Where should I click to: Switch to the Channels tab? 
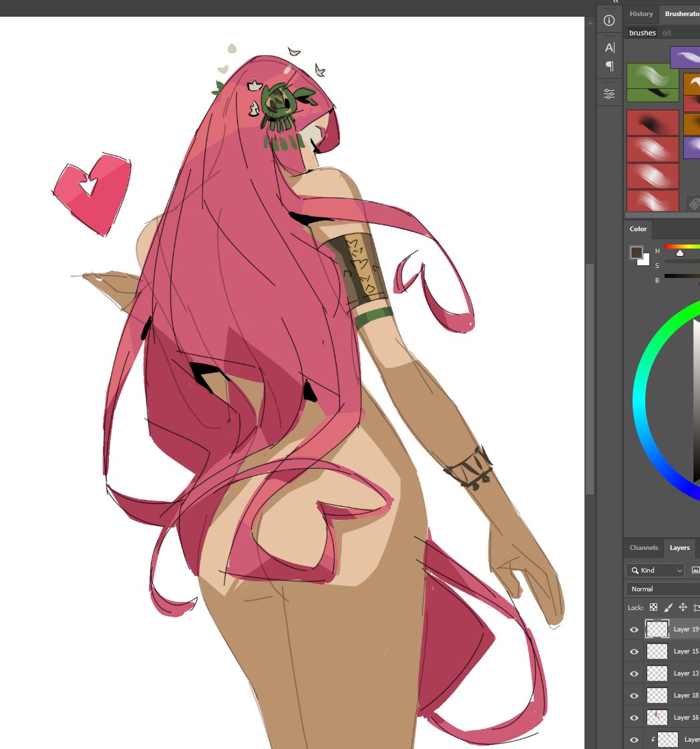click(644, 548)
